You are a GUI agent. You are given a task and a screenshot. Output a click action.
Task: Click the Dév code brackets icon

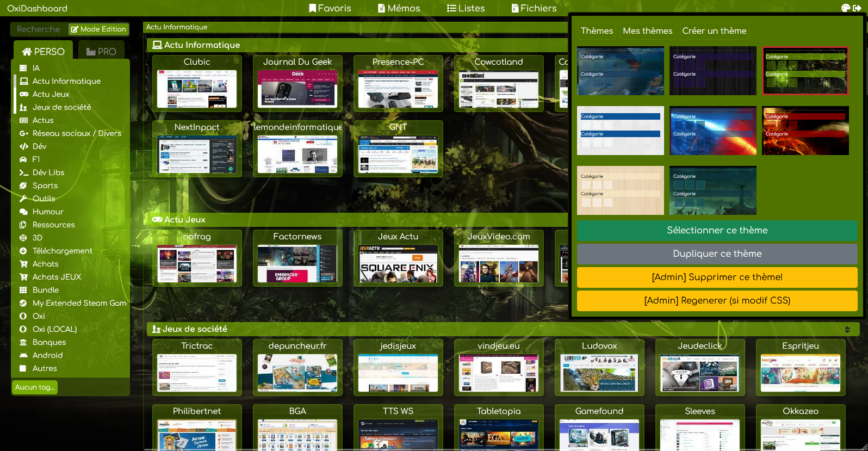click(x=23, y=146)
